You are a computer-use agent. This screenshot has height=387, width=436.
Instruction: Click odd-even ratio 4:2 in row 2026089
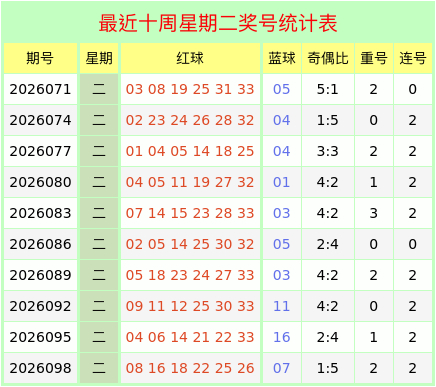[328, 275]
